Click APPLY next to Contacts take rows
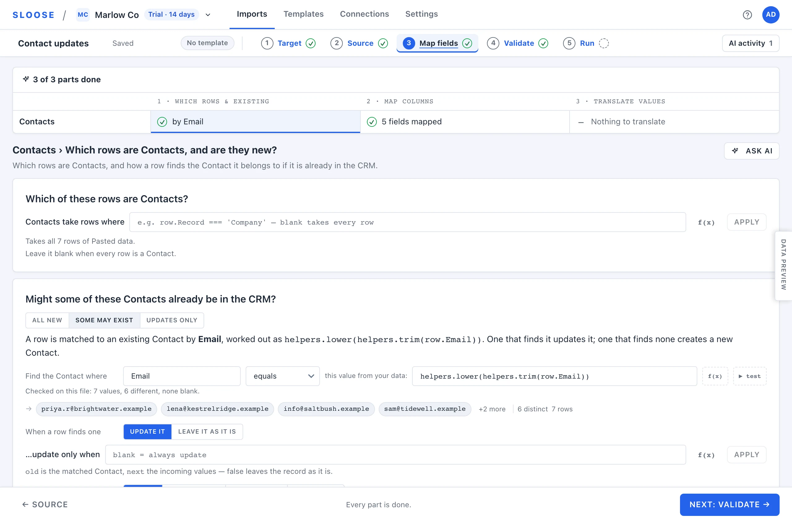792x532 pixels. click(x=747, y=222)
